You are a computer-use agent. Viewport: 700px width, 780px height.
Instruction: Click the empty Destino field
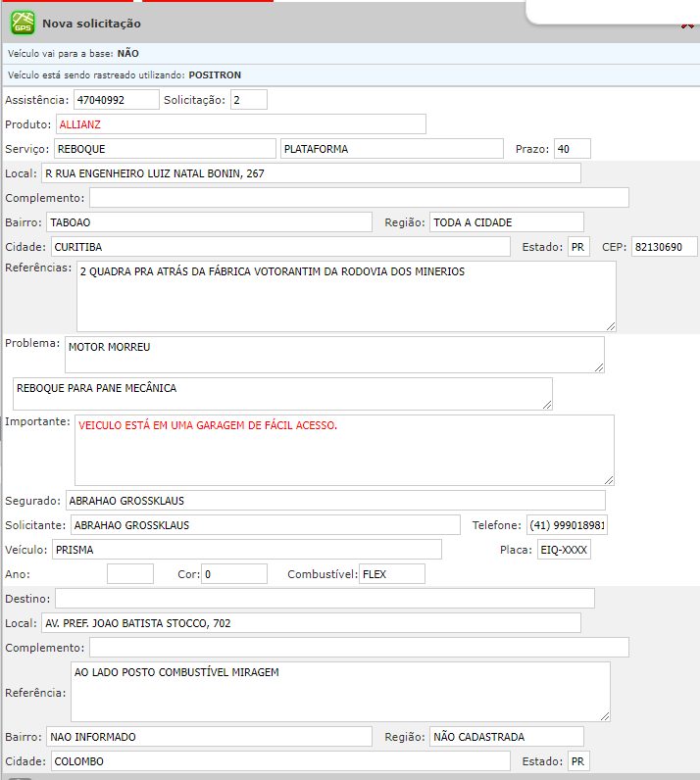coord(324,599)
